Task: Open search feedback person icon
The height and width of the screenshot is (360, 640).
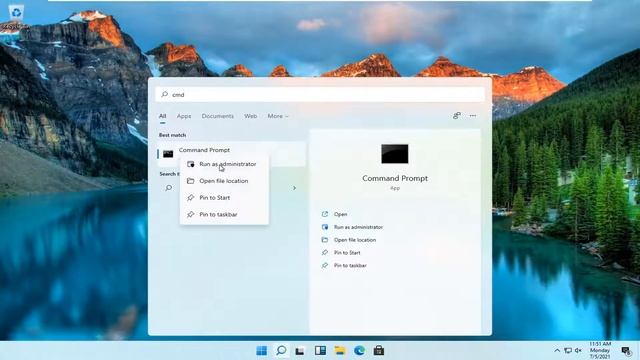Action: (457, 116)
